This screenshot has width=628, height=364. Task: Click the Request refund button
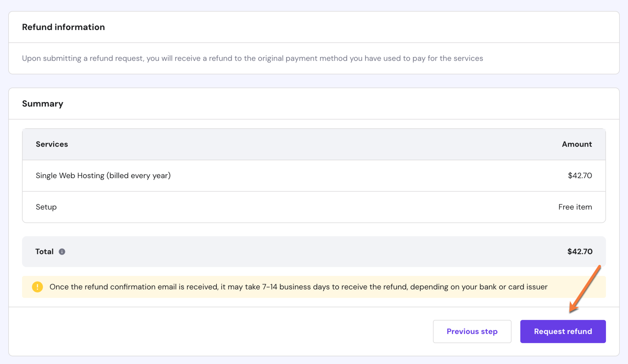coord(563,331)
